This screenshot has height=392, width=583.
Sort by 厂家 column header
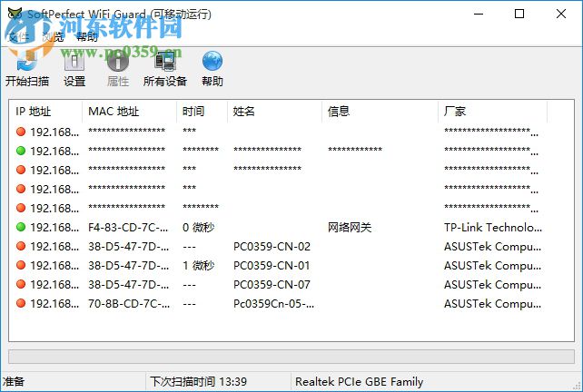pyautogui.click(x=493, y=111)
